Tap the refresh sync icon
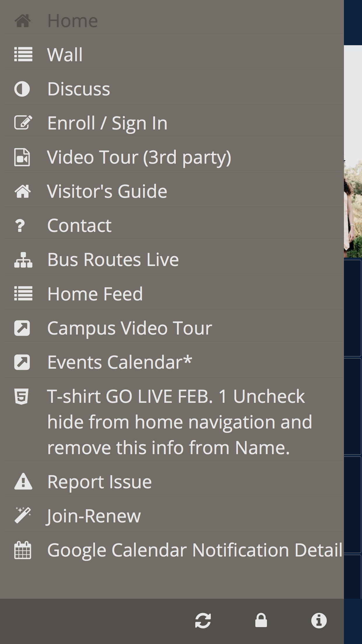The height and width of the screenshot is (644, 362). click(x=203, y=620)
